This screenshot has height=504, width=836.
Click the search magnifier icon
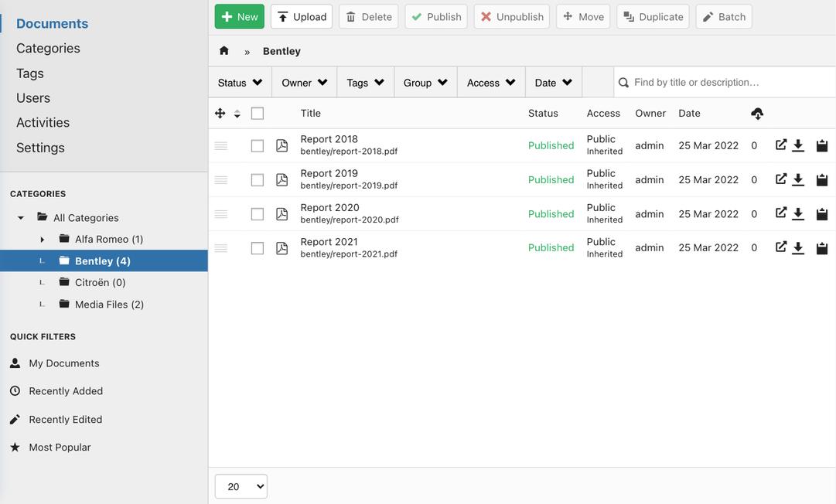point(623,83)
